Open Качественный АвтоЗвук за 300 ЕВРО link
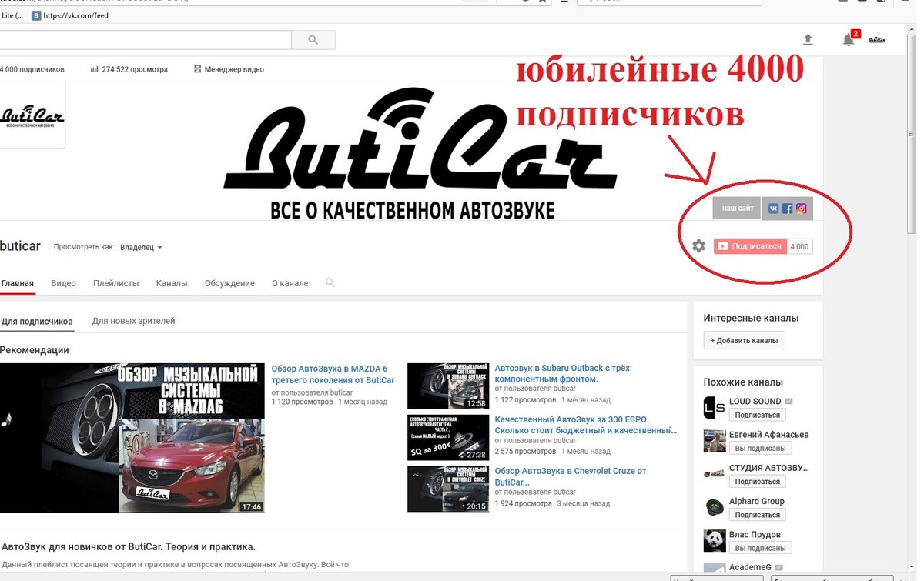 click(x=586, y=425)
